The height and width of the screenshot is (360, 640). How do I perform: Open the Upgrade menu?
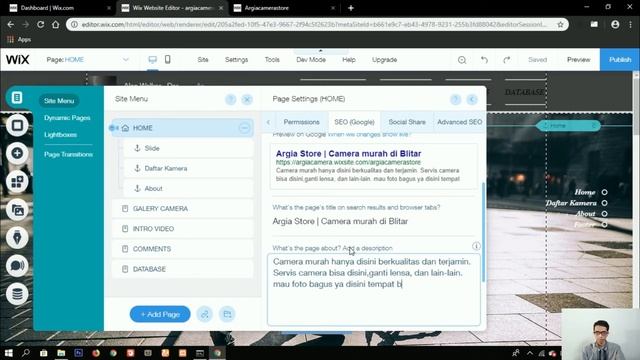[384, 60]
